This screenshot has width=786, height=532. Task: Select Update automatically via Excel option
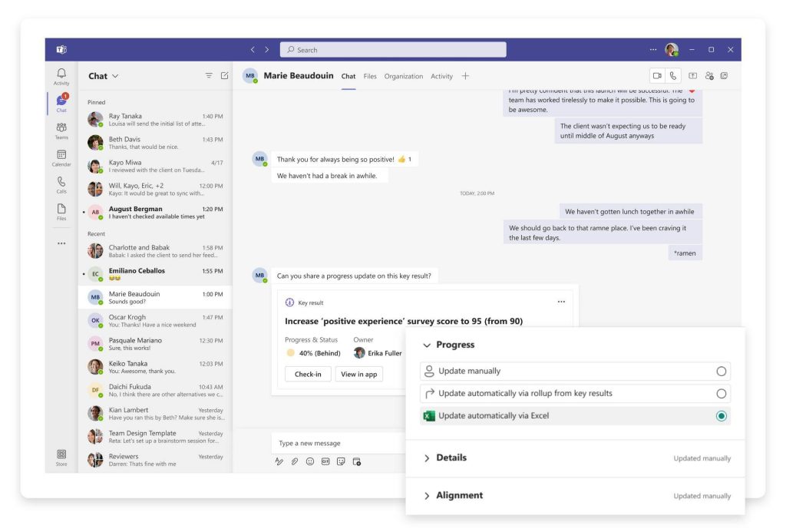click(575, 415)
